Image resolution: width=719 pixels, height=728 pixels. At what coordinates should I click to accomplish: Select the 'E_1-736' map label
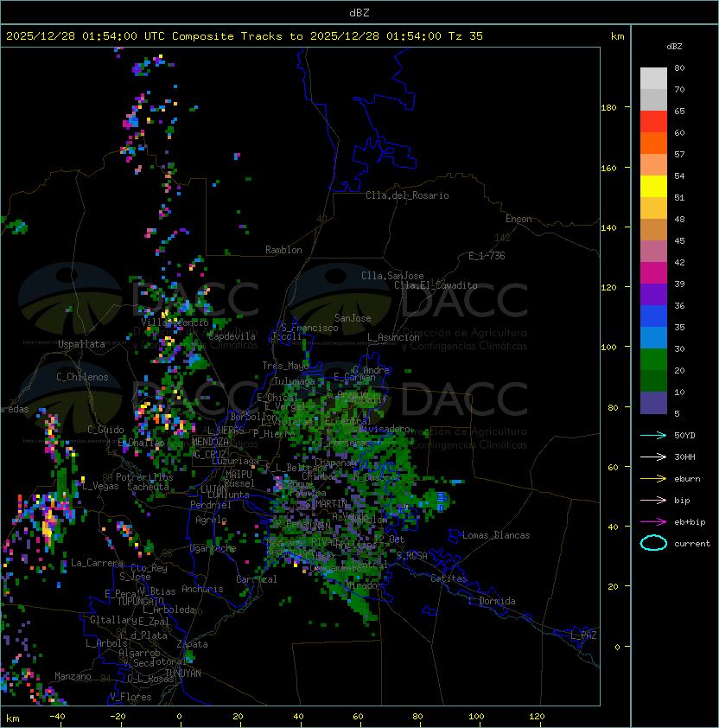[x=487, y=256]
